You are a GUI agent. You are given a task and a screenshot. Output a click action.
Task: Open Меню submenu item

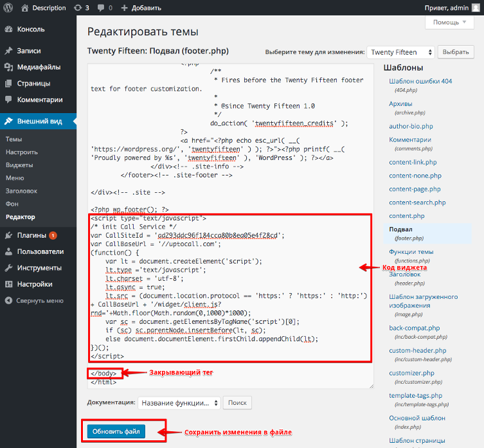click(15, 178)
